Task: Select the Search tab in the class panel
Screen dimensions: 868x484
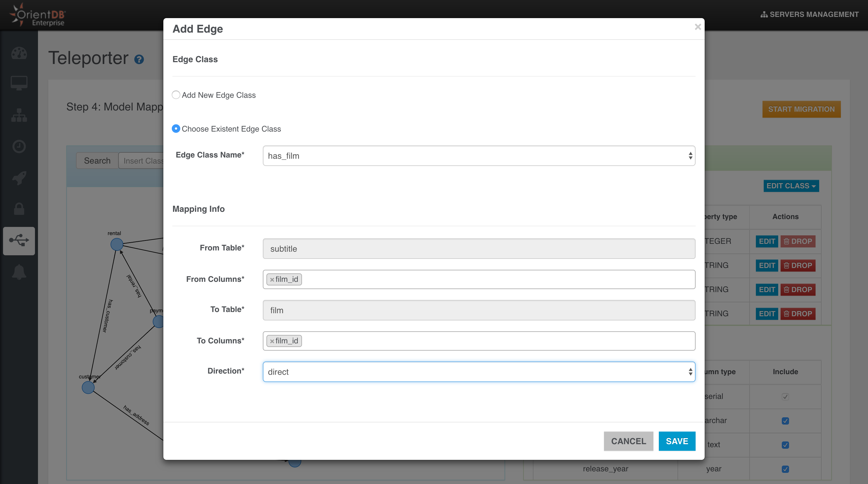Action: 97,160
